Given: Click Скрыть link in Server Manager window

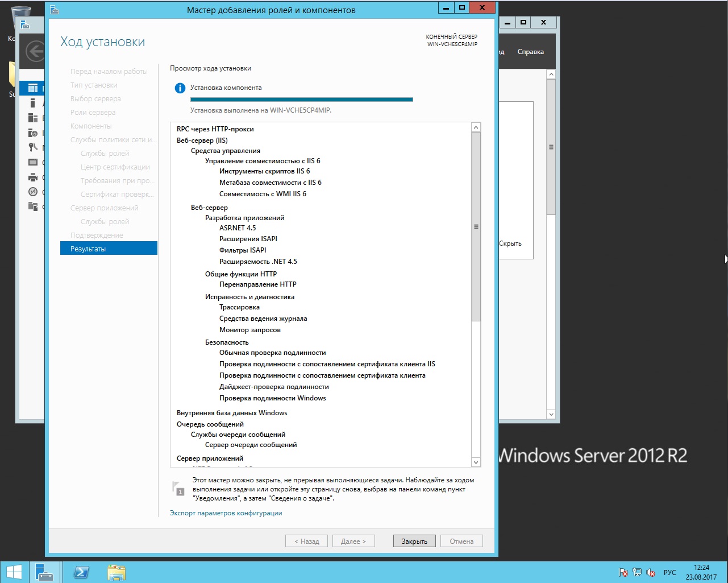Looking at the screenshot, I should pyautogui.click(x=510, y=243).
